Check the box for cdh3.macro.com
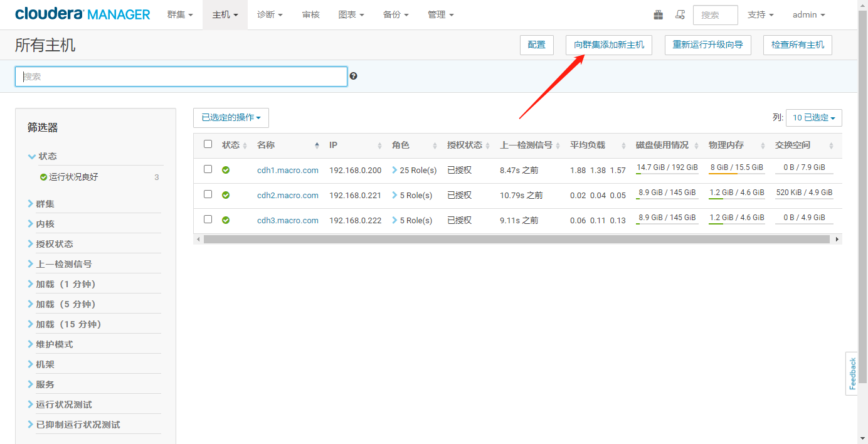The height and width of the screenshot is (444, 868). click(208, 219)
